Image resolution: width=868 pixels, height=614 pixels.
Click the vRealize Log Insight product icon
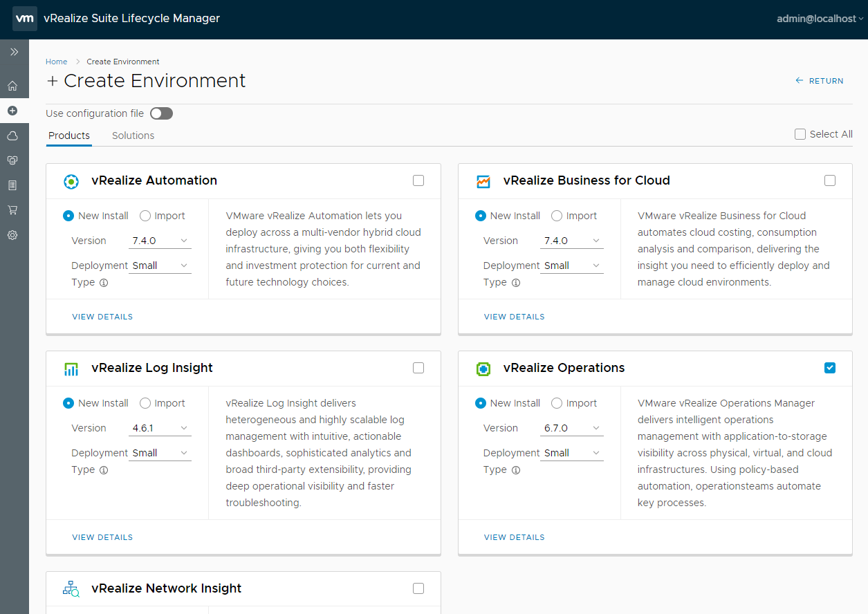tap(71, 369)
